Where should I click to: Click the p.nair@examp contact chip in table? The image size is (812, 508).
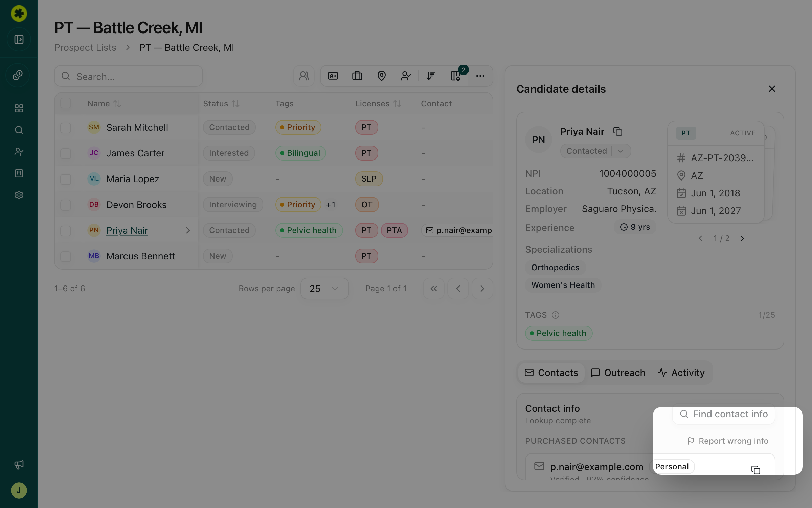[457, 230]
